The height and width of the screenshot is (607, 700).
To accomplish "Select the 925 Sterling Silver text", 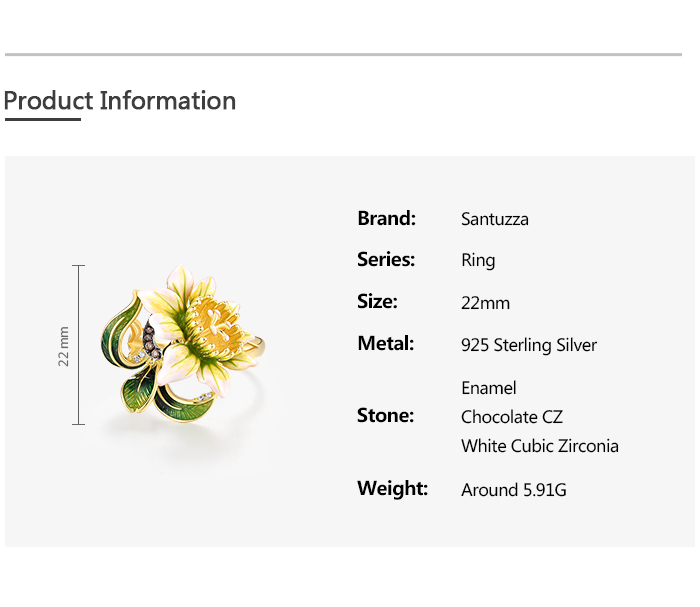I will click(529, 345).
